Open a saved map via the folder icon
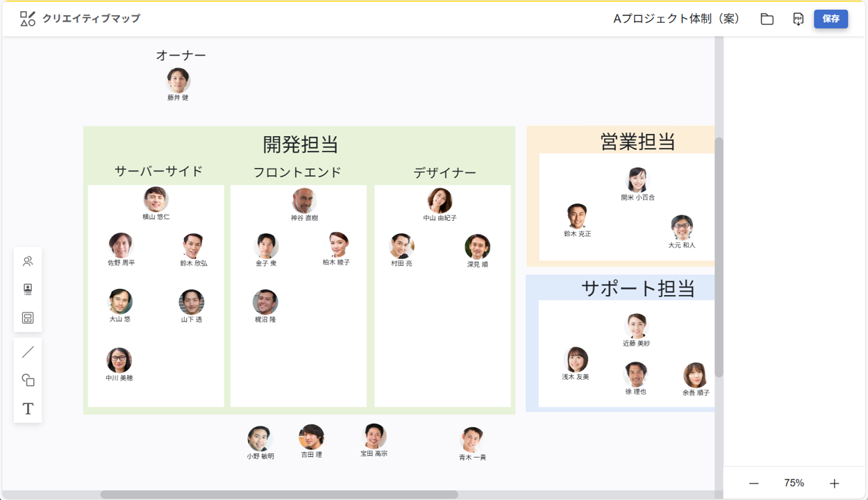This screenshot has height=500, width=868. pyautogui.click(x=766, y=19)
